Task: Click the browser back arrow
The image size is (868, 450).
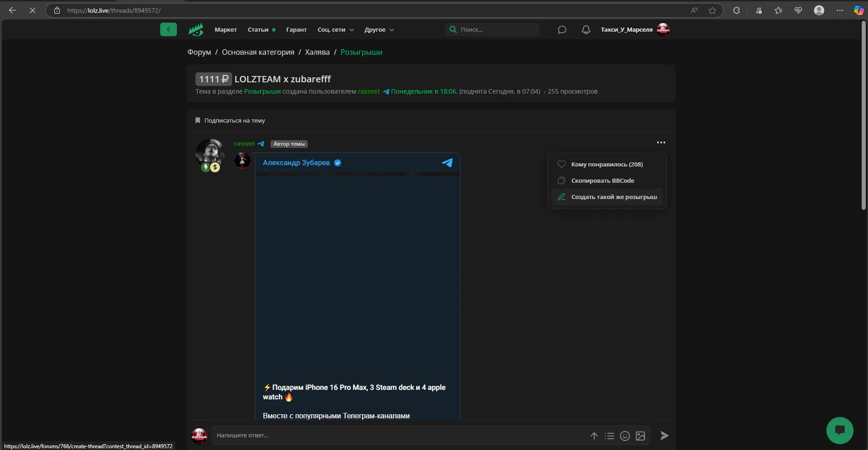Action: point(13,10)
